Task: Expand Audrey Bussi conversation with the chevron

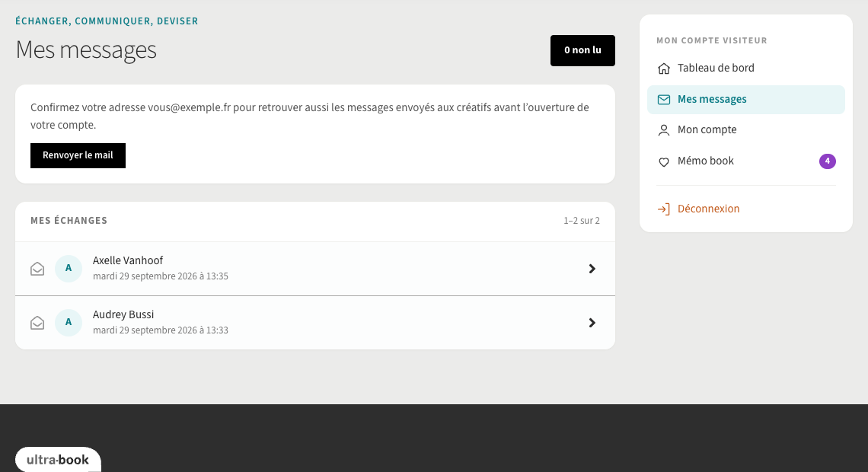Action: click(592, 323)
